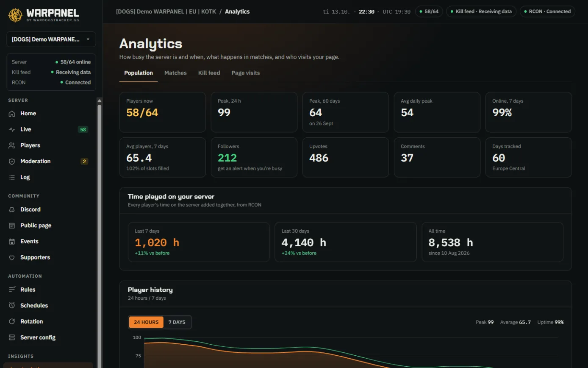Click the Analytics breadcrumb item
The width and height of the screenshot is (588, 368).
pyautogui.click(x=237, y=11)
